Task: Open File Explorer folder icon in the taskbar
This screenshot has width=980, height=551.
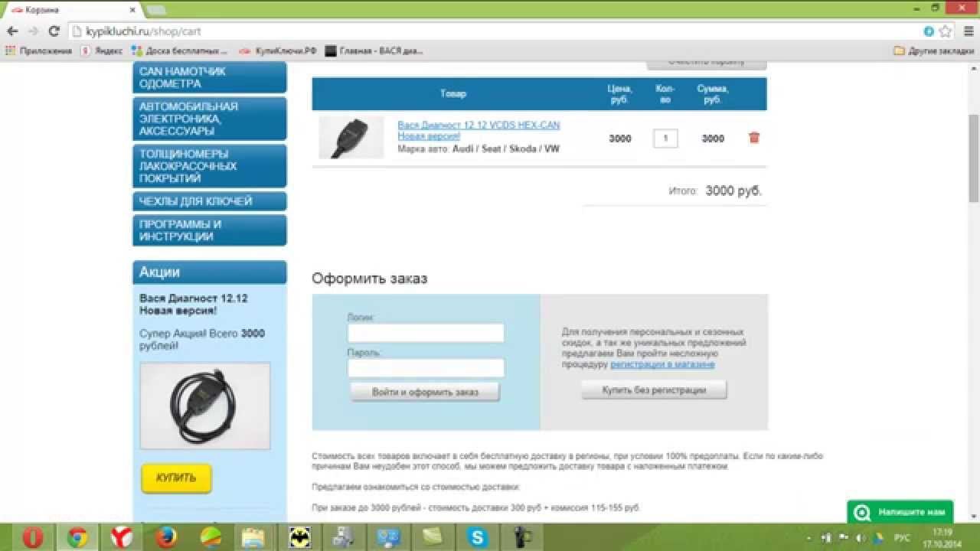Action: (254, 537)
